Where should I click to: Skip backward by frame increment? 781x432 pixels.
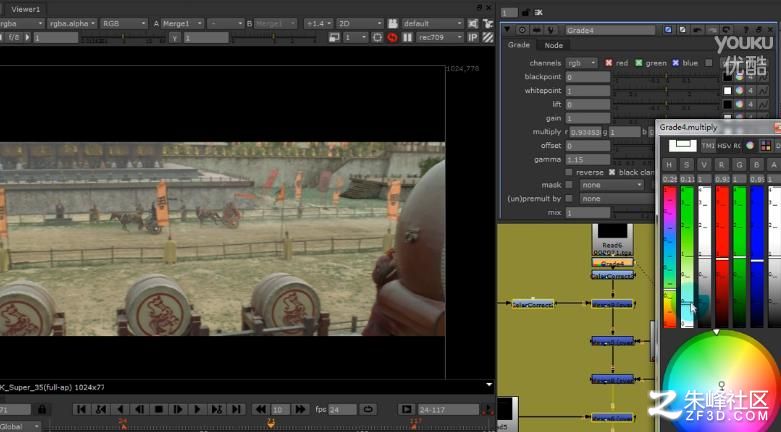pos(260,409)
